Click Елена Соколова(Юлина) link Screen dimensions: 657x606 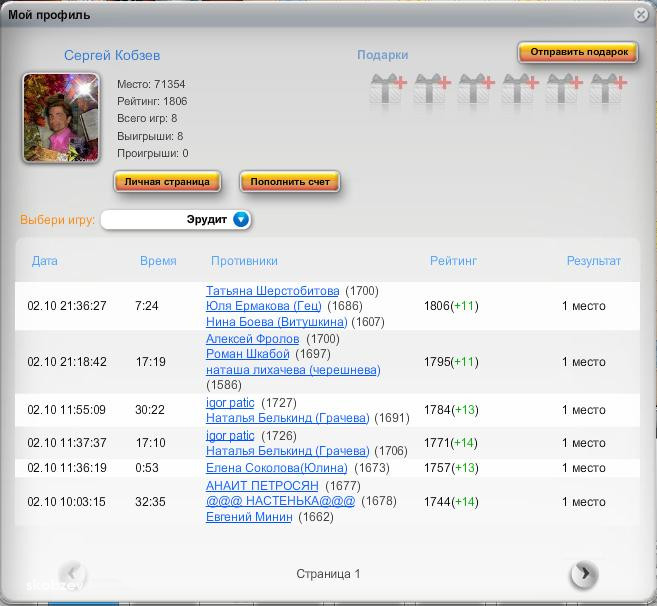pyautogui.click(x=276, y=468)
